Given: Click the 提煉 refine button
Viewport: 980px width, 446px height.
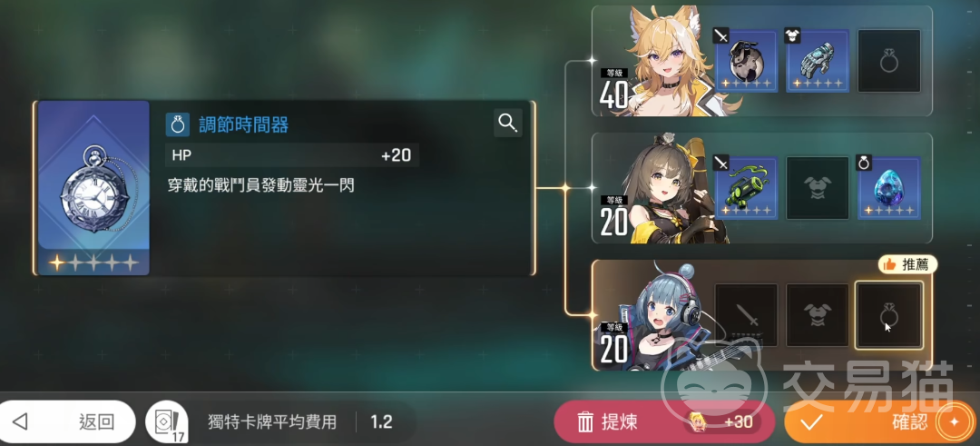Looking at the screenshot, I should pyautogui.click(x=664, y=422).
